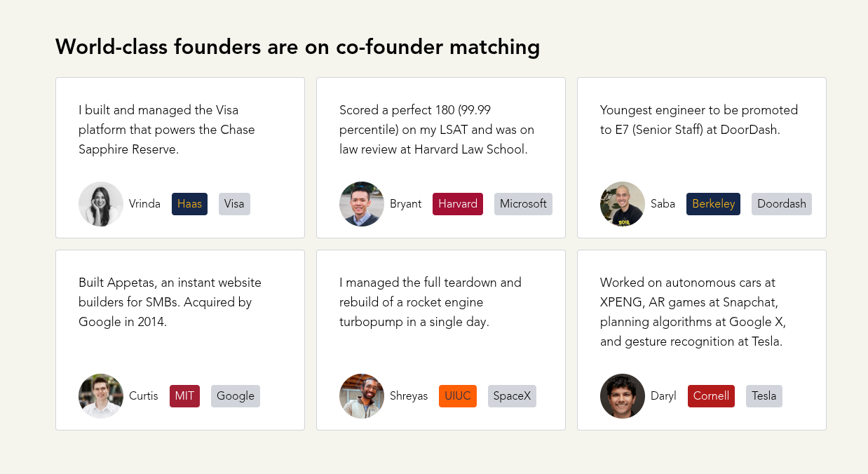Click the MIT badge on Curtis's card

coord(184,395)
